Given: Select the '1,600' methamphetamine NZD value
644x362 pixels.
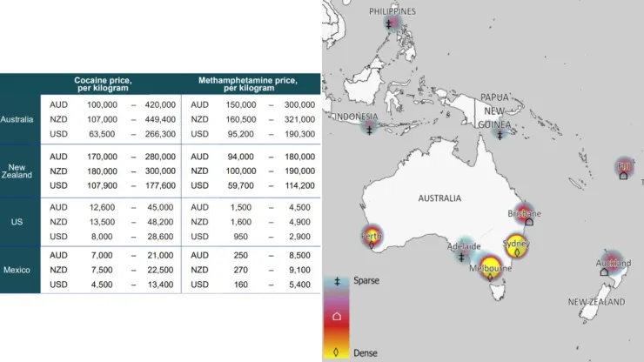Looking at the screenshot, I should point(241,222).
